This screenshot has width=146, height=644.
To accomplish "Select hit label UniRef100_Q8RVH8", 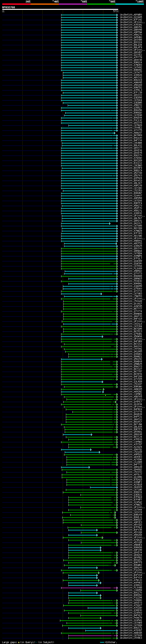I will [131, 30].
